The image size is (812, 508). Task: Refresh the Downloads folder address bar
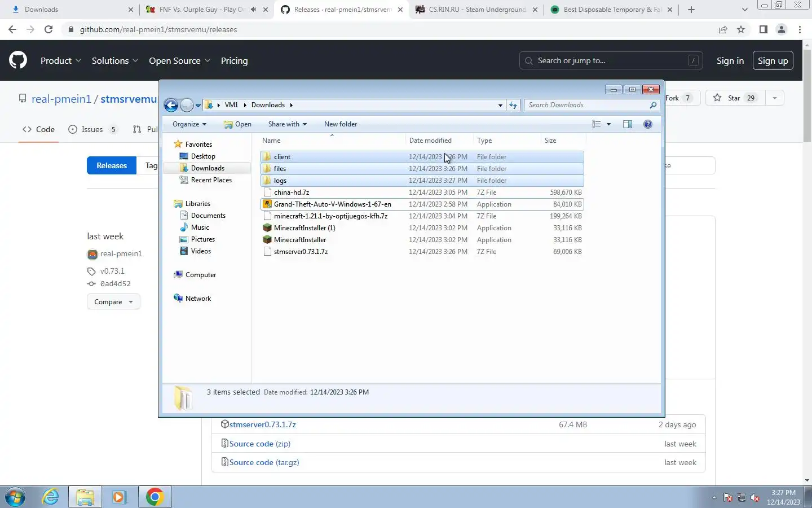513,105
